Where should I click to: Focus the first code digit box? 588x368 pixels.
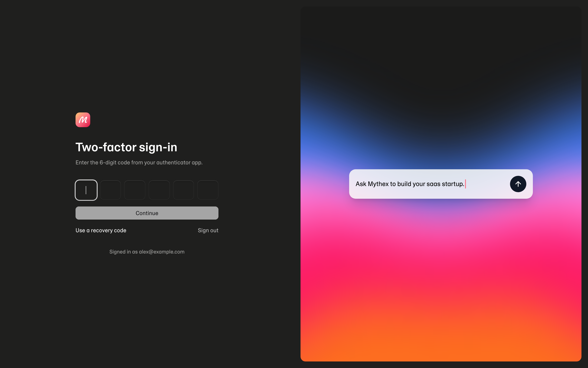click(x=86, y=190)
